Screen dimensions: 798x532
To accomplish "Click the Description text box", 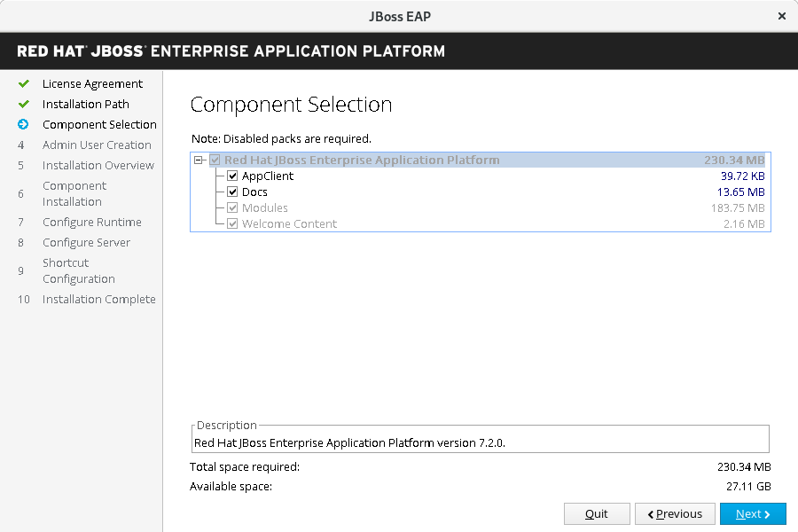I will [x=480, y=442].
